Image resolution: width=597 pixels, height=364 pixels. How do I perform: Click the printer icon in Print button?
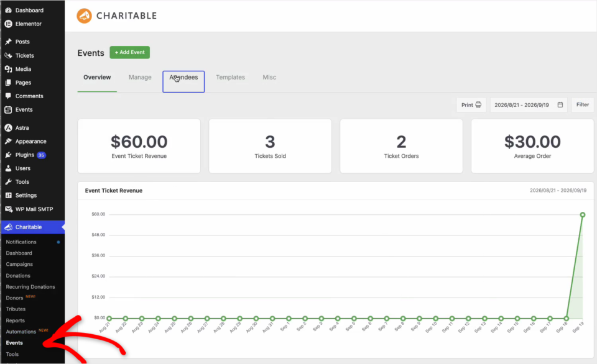(x=479, y=105)
